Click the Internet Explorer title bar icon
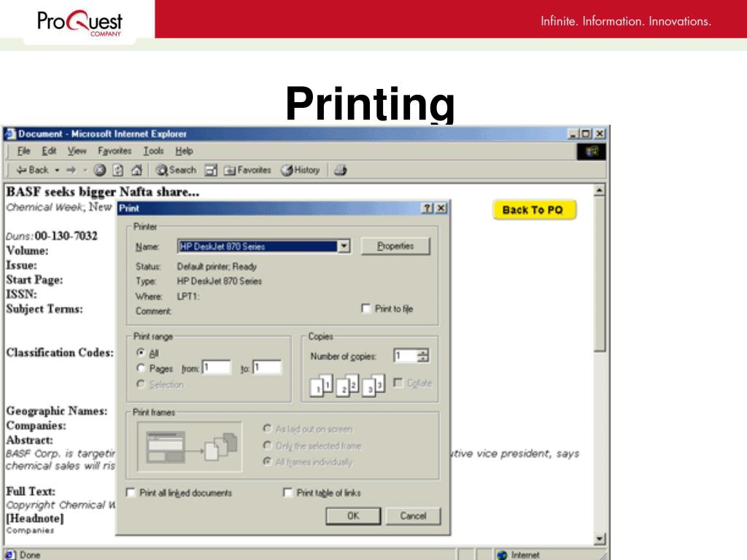This screenshot has height=560, width=747. pyautogui.click(x=10, y=134)
